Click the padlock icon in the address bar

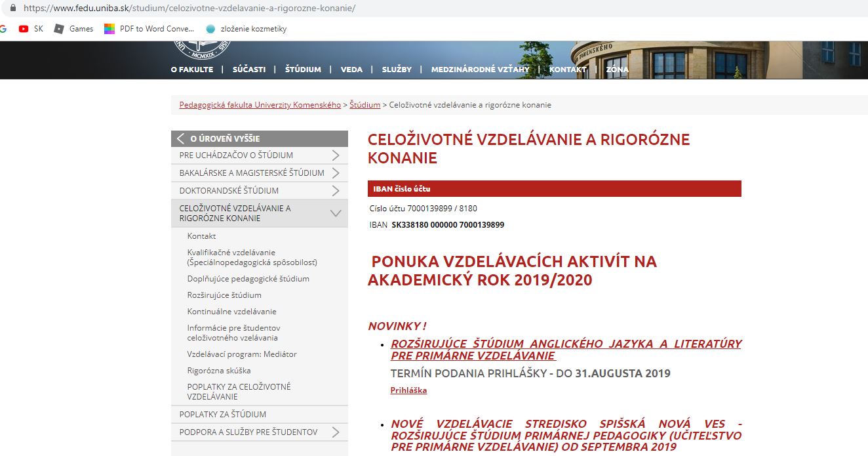(12, 9)
